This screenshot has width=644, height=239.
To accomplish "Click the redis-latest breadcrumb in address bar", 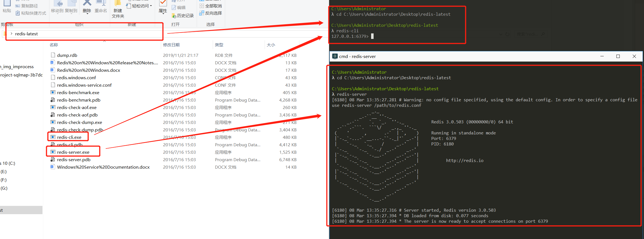I will [26, 34].
